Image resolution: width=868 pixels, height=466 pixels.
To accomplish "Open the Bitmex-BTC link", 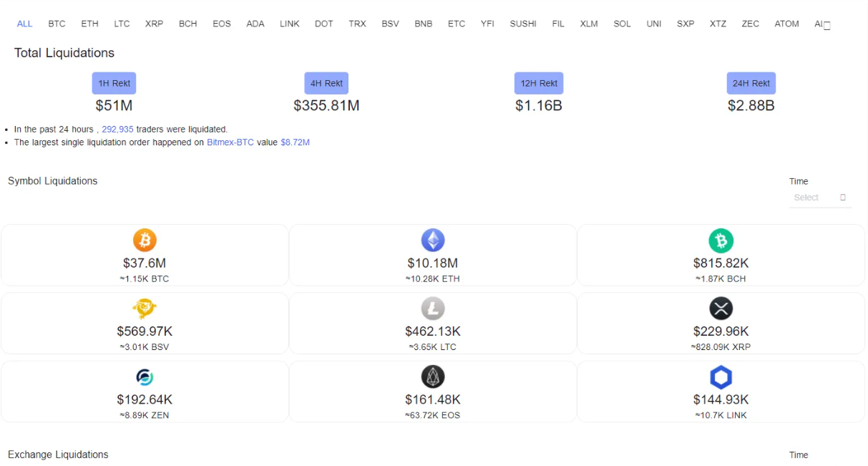I will pyautogui.click(x=230, y=142).
